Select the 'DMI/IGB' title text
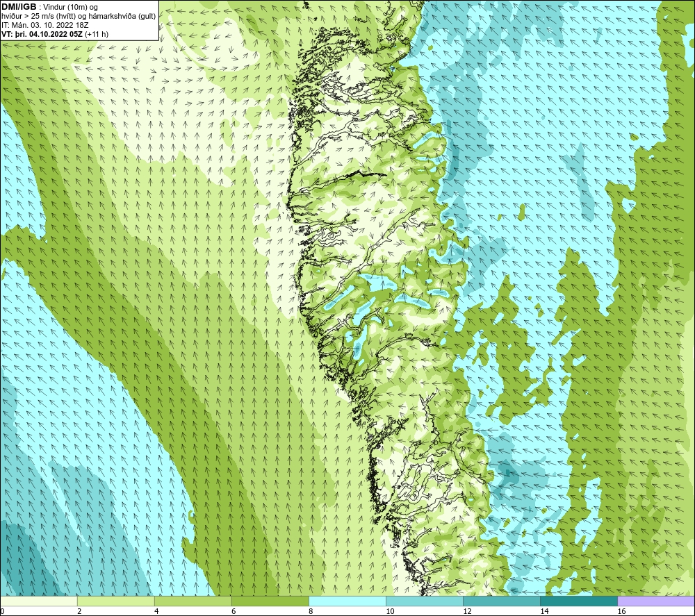This screenshot has height=616, width=695. point(19,7)
